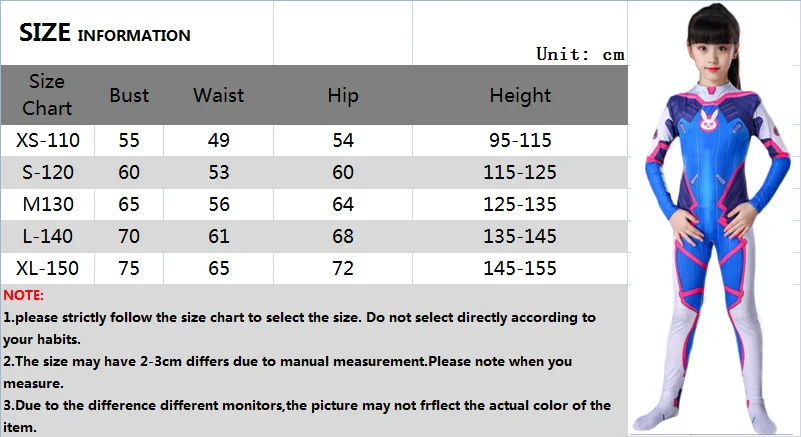Click the bust value 75
Screen dimensions: 801x437
pos(129,268)
